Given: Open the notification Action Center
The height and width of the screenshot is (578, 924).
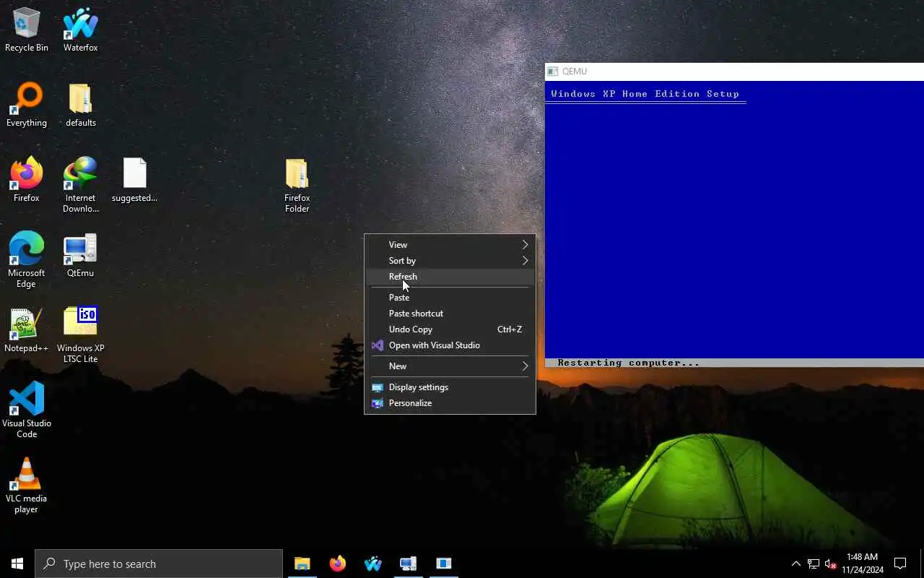Looking at the screenshot, I should (900, 564).
